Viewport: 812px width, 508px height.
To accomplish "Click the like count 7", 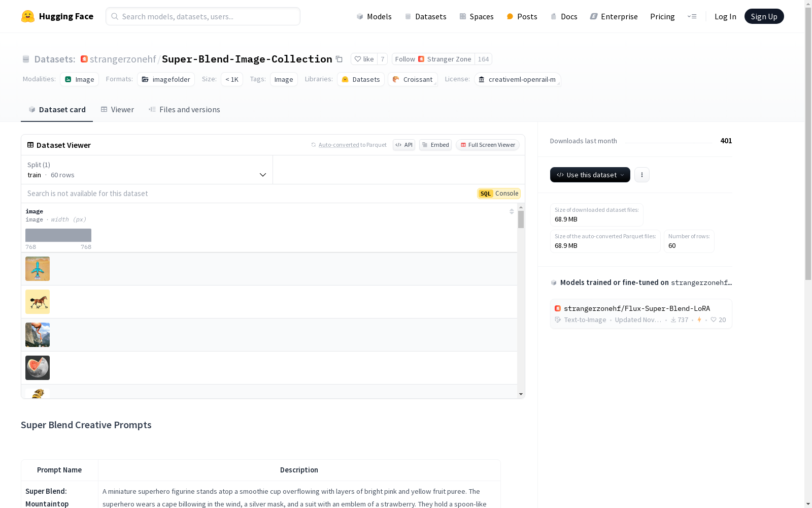I will (x=383, y=59).
